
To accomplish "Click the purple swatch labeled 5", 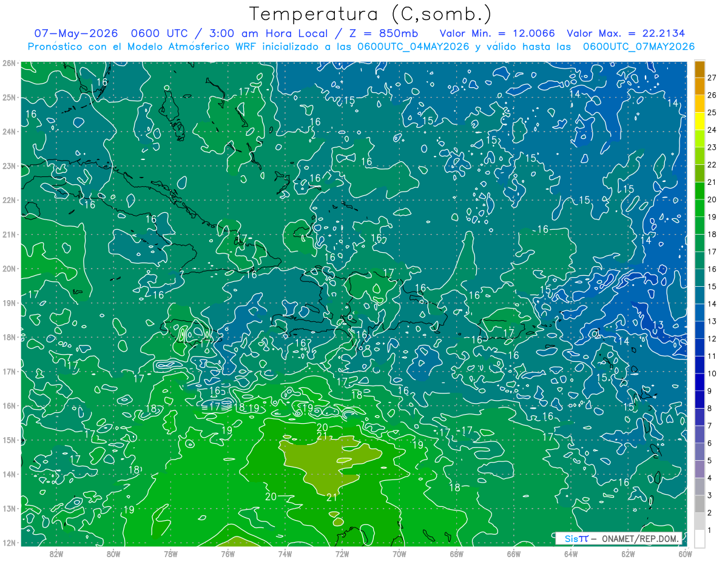I will (699, 453).
